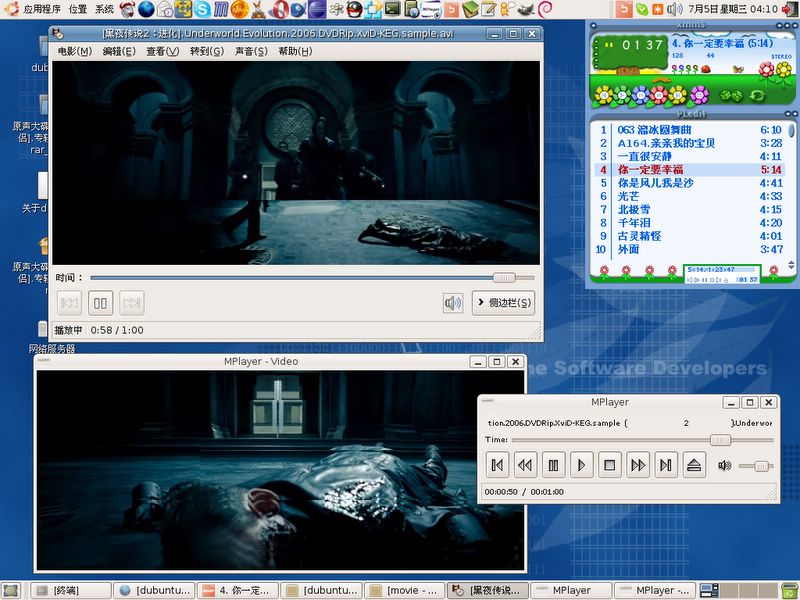Fast-forward the video in MPlayer
The height and width of the screenshot is (600, 800).
638,465
